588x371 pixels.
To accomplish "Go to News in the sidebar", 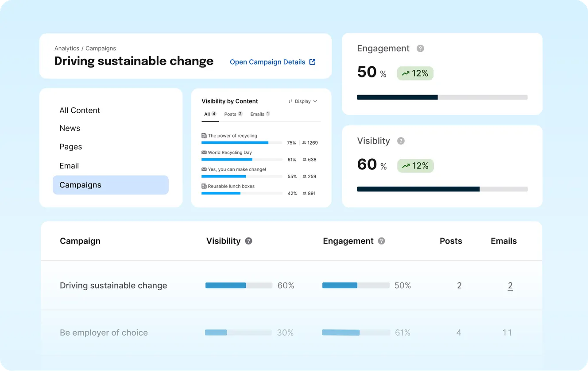I will coord(70,128).
